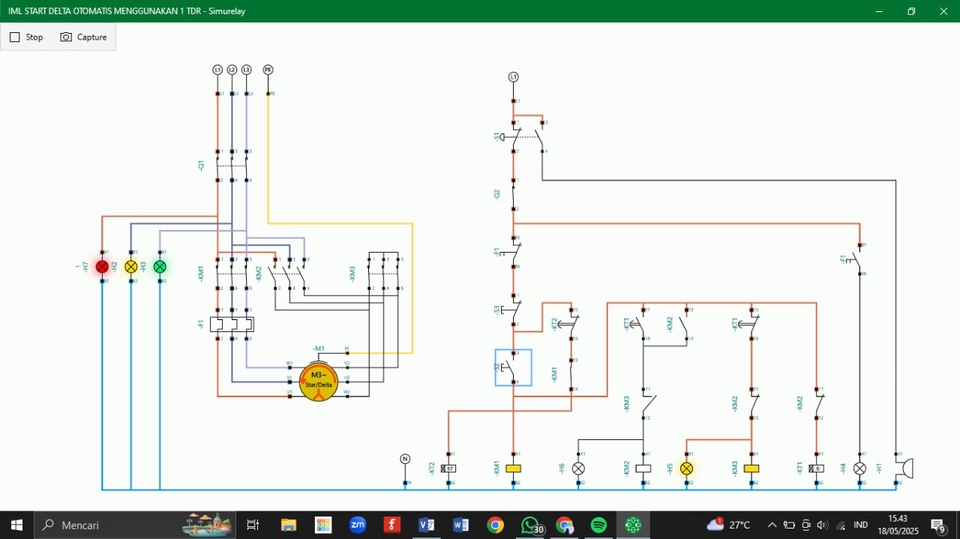Click the Stop simulation button

click(x=26, y=37)
